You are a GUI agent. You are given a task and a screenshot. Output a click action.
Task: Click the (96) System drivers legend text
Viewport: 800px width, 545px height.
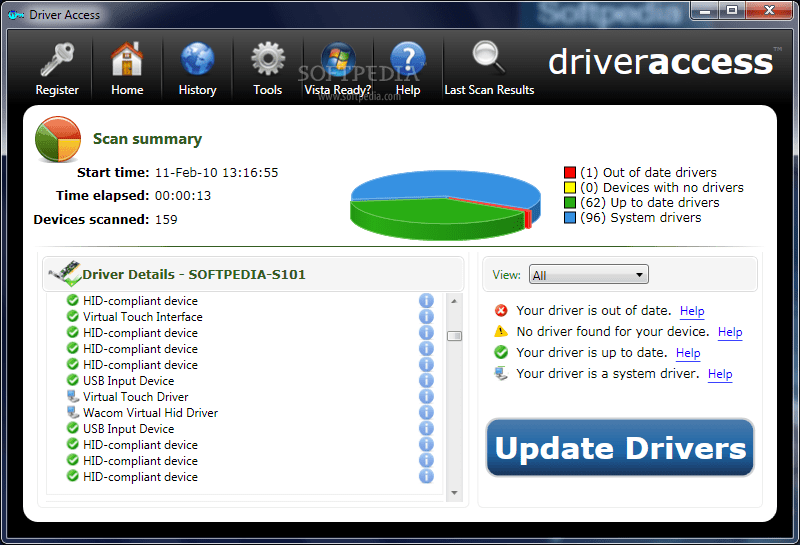point(640,217)
